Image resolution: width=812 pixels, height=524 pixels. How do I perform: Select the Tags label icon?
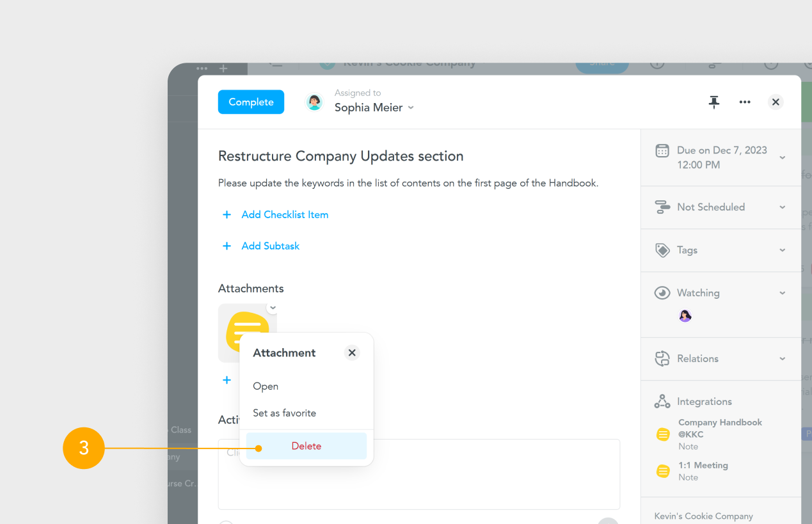[662, 250]
